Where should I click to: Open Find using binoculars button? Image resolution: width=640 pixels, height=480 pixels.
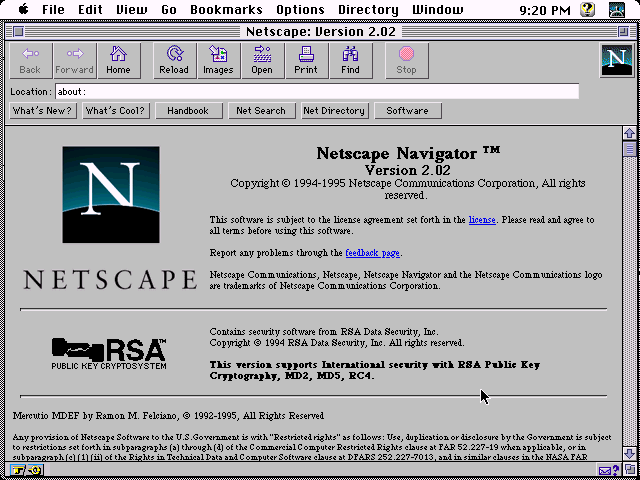point(351,60)
